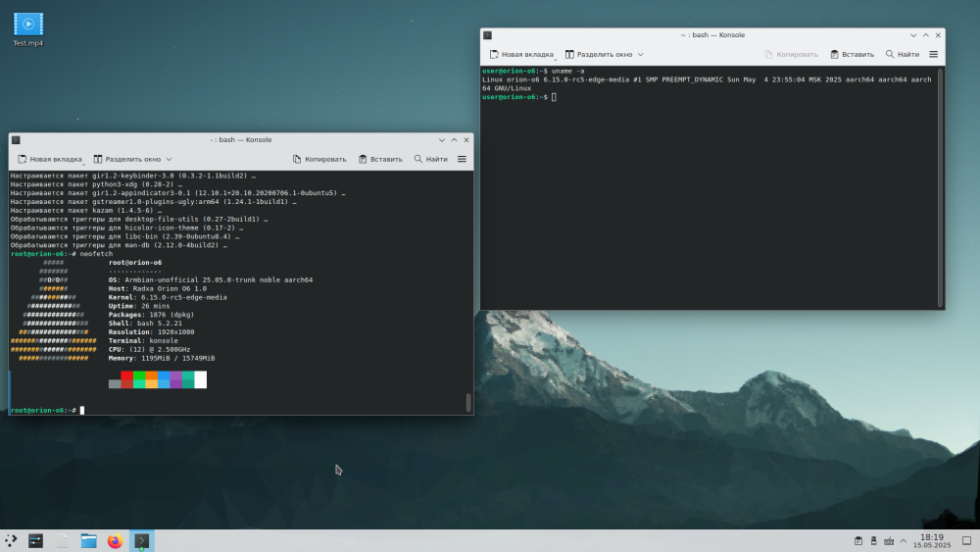Open the network icon in the system tray

889,540
